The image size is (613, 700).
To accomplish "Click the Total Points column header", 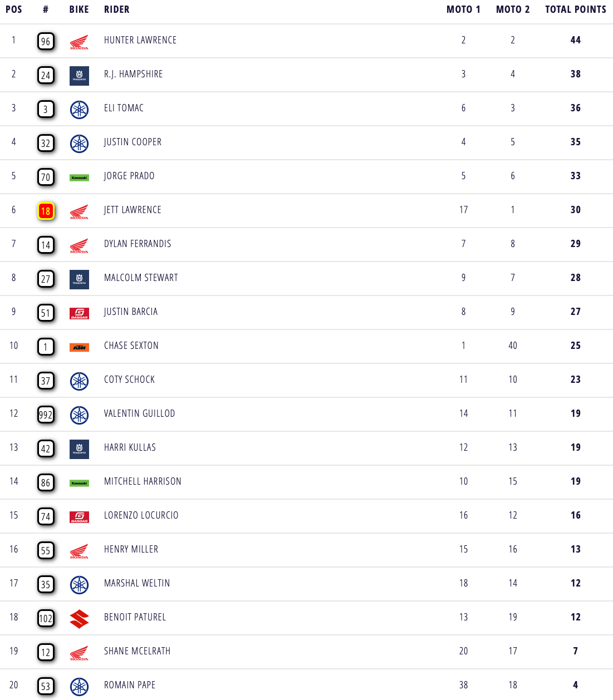I will coord(575,9).
